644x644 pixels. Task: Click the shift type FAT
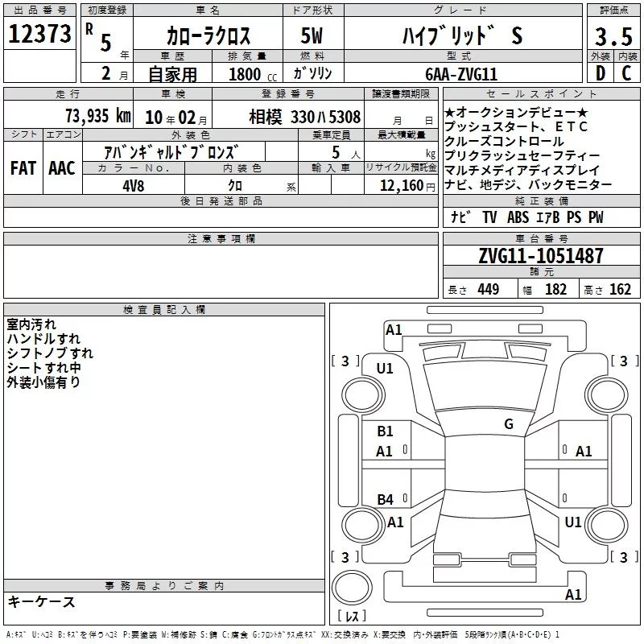click(x=23, y=168)
